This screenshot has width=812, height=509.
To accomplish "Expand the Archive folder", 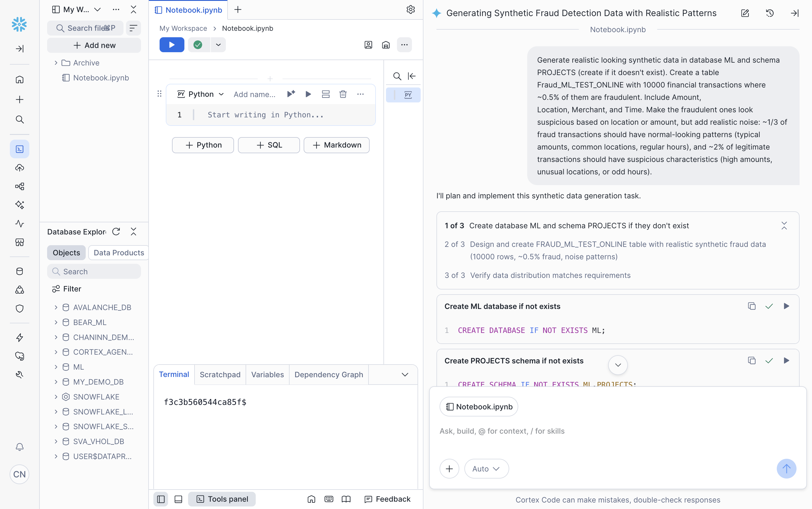I will coord(56,63).
